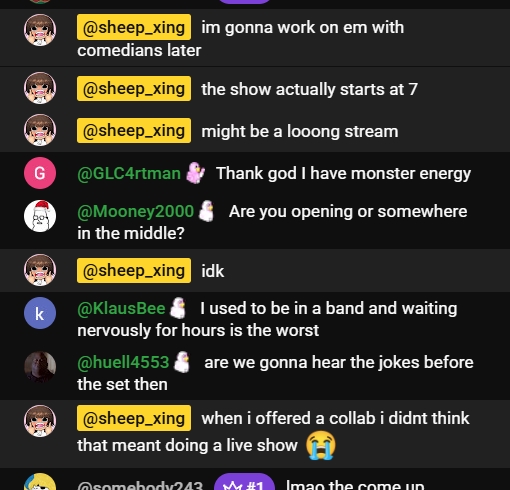This screenshot has width=510, height=490.
Task: Click Mooney2000's Santa hat avatar
Action: coord(40,216)
